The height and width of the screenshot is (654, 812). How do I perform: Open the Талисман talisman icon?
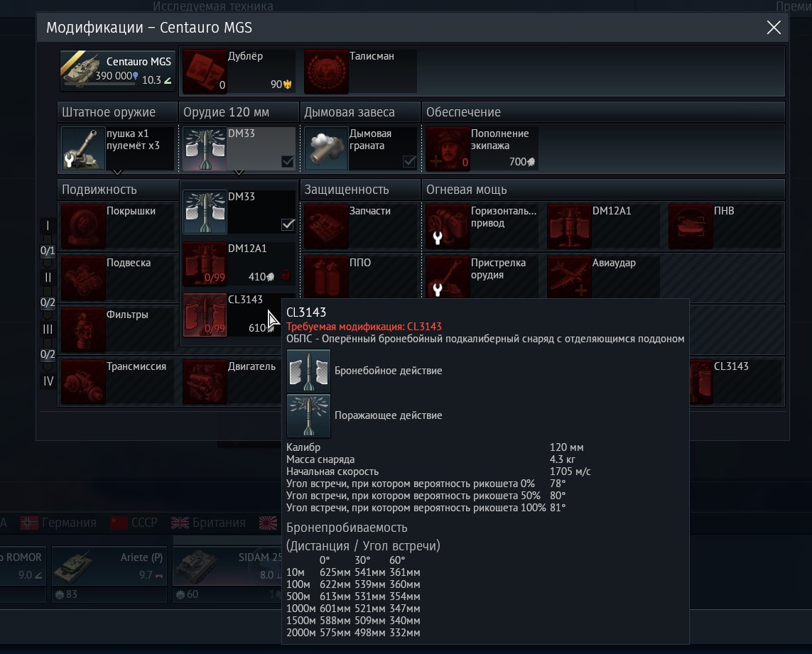coord(326,72)
